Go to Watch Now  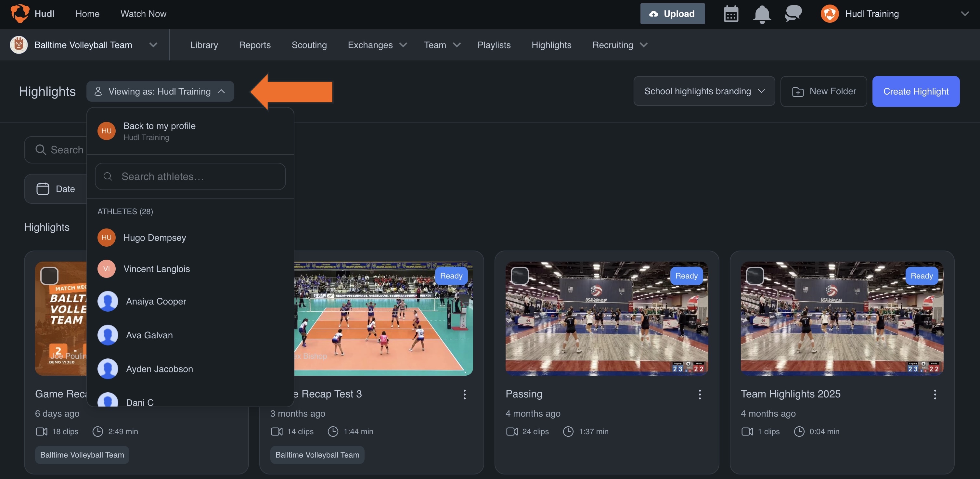[x=143, y=14]
